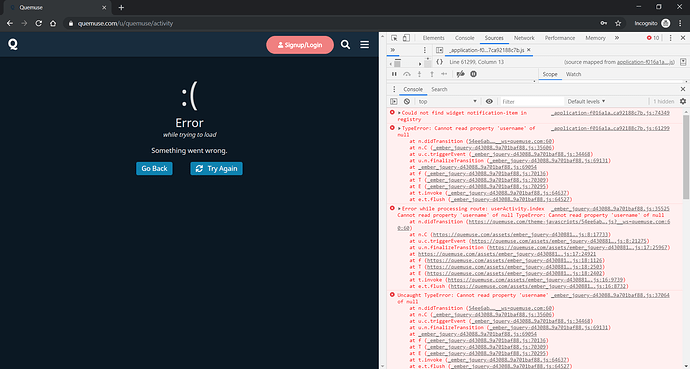
Task: Open a new browser tab
Action: (121, 7)
